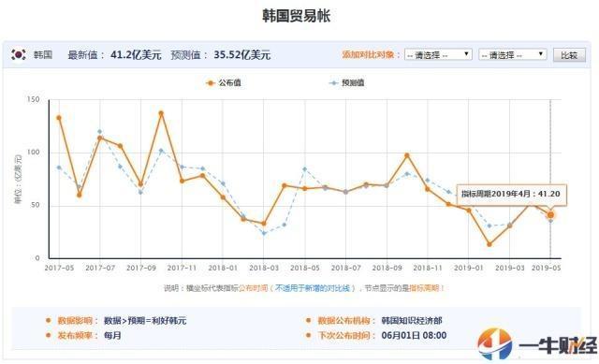The image size is (599, 364).
Task: Click the 数据>预期=利好韩元 text
Action: (145, 321)
